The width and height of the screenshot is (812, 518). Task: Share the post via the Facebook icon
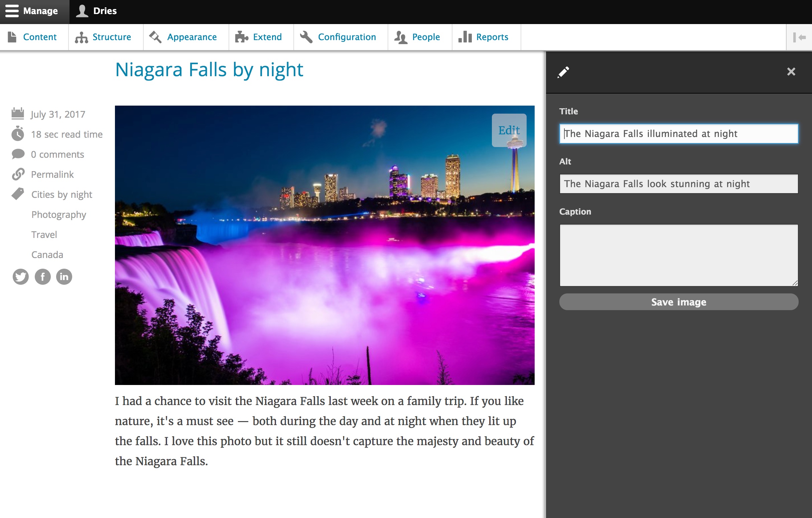point(42,276)
